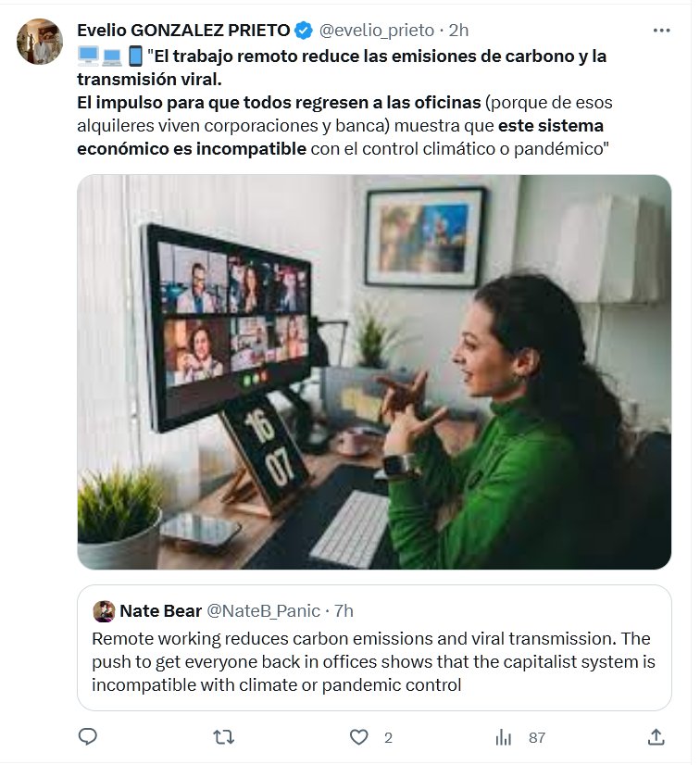
Task: Click the @NateB_Panic handle
Action: [x=264, y=611]
